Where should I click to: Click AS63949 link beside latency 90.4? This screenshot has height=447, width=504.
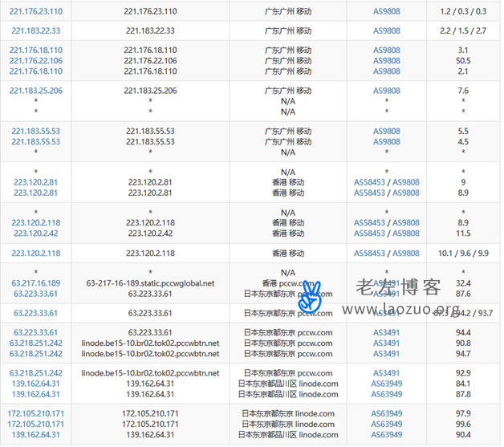[387, 434]
